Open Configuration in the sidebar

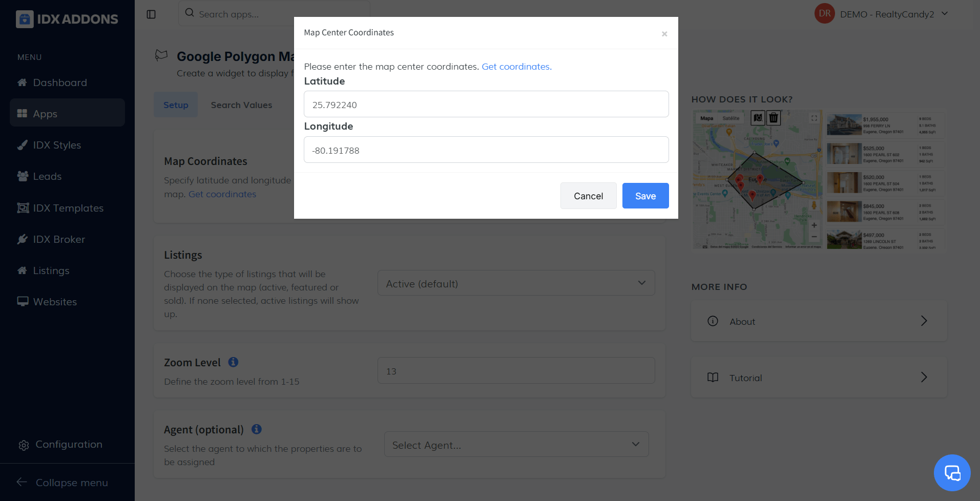pos(69,445)
